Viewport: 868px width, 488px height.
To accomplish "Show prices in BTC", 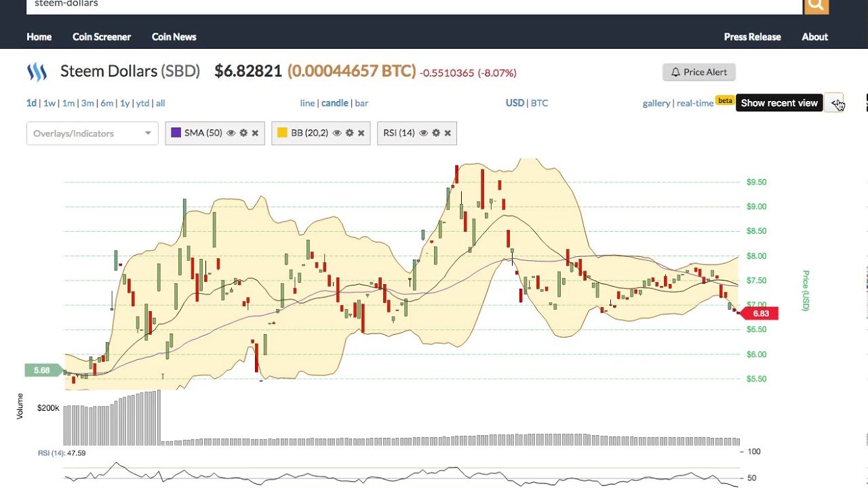I will coord(539,103).
